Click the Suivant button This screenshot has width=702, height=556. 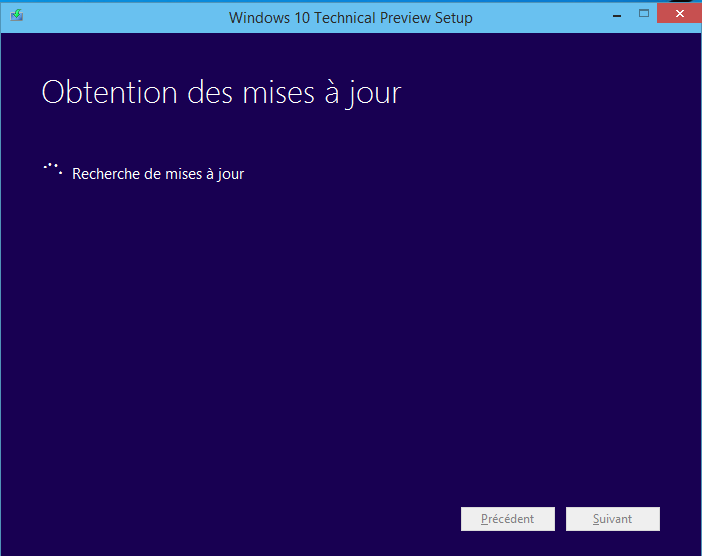[612, 519]
